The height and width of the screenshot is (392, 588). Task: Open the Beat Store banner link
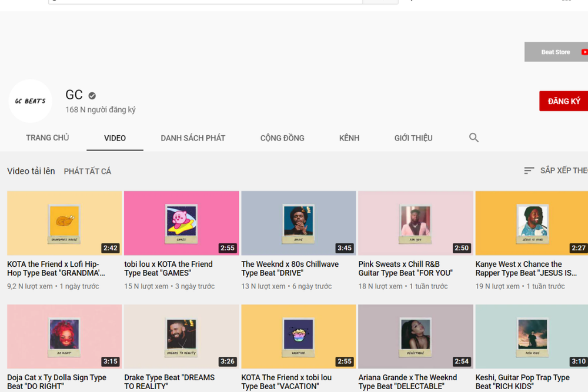coord(556,52)
